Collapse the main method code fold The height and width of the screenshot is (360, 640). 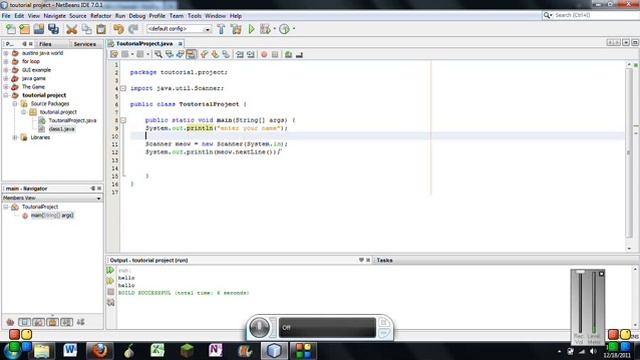(x=123, y=120)
